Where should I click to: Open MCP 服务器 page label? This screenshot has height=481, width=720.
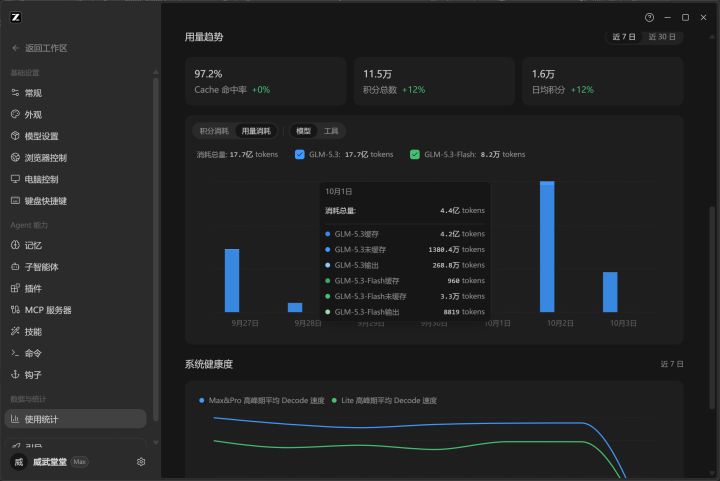point(48,310)
